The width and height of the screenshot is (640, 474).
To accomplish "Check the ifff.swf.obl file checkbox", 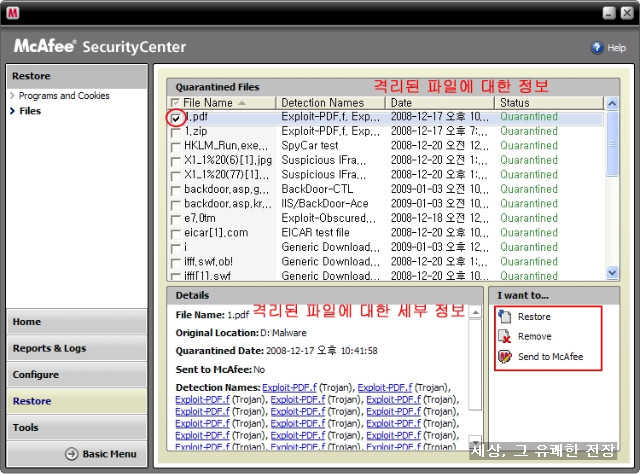I will pyautogui.click(x=176, y=263).
